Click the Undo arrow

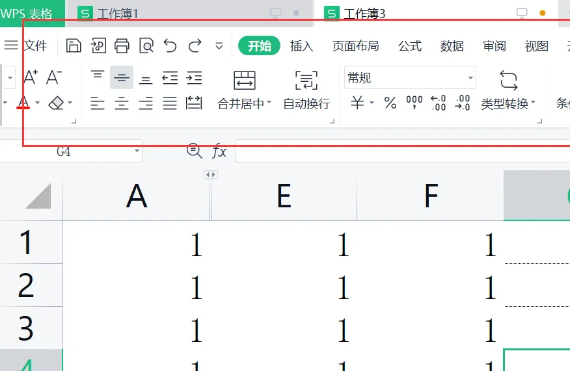pos(170,46)
